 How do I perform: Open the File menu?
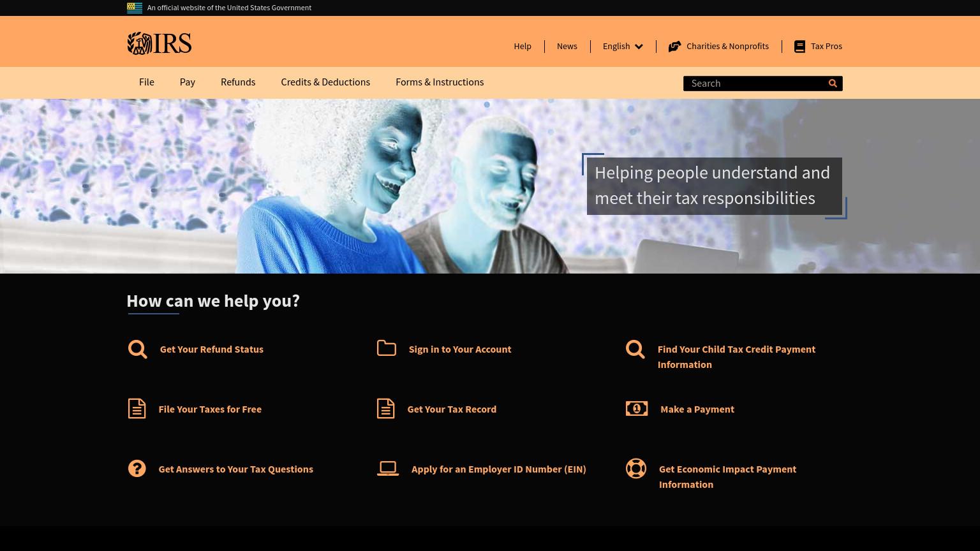tap(147, 82)
